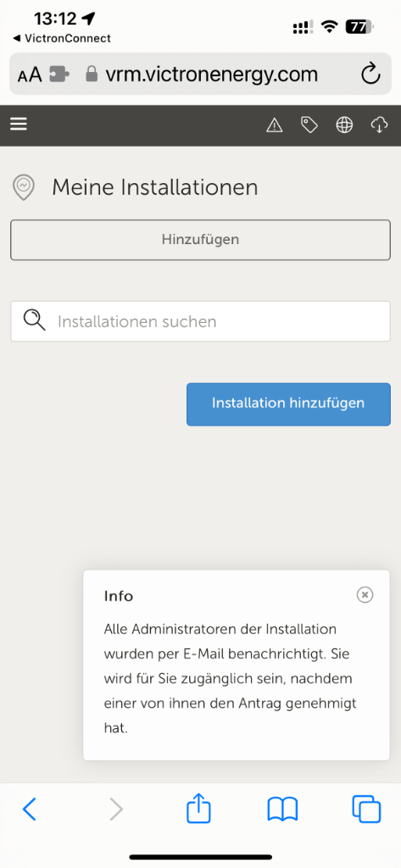This screenshot has height=868, width=401.
Task: Focus the Installationen suchen search field
Action: pyautogui.click(x=200, y=321)
